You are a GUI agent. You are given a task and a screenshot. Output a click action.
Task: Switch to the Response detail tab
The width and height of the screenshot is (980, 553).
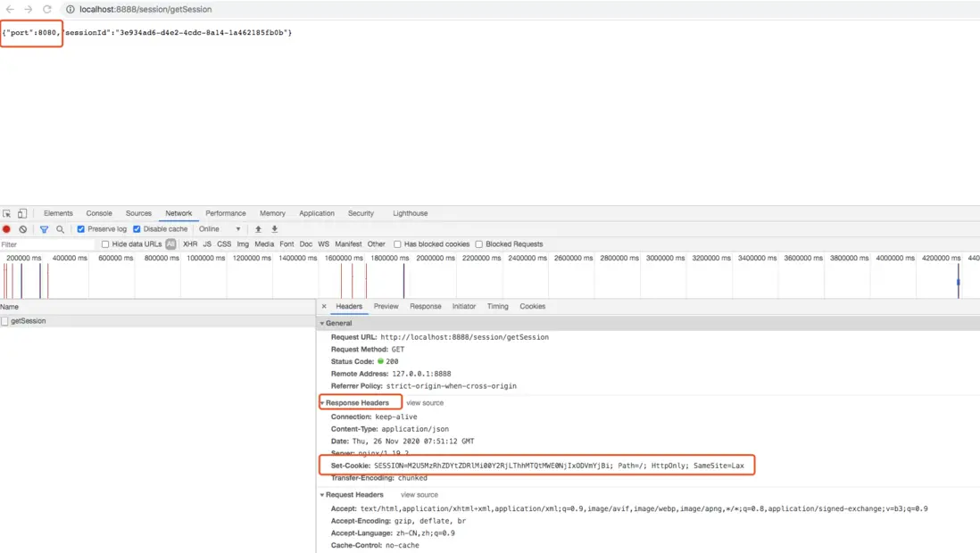point(426,306)
